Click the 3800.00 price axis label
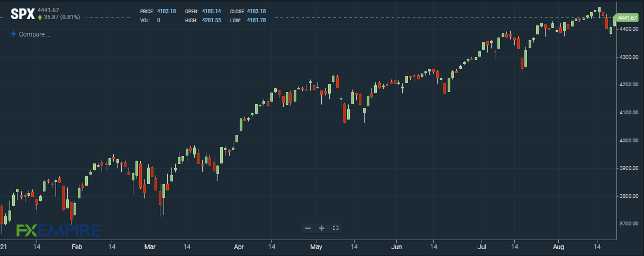Screen dimensions: 644x256 tap(628, 196)
